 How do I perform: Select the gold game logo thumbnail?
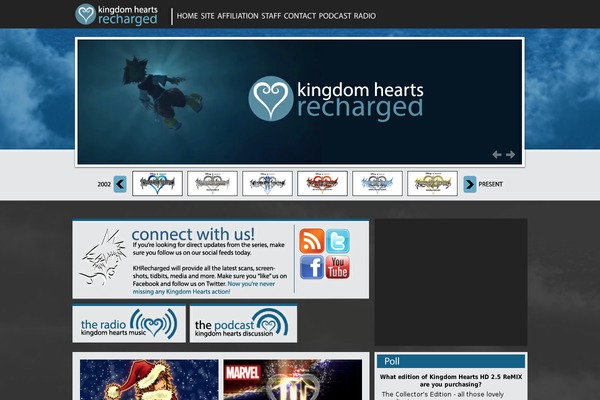coord(432,183)
